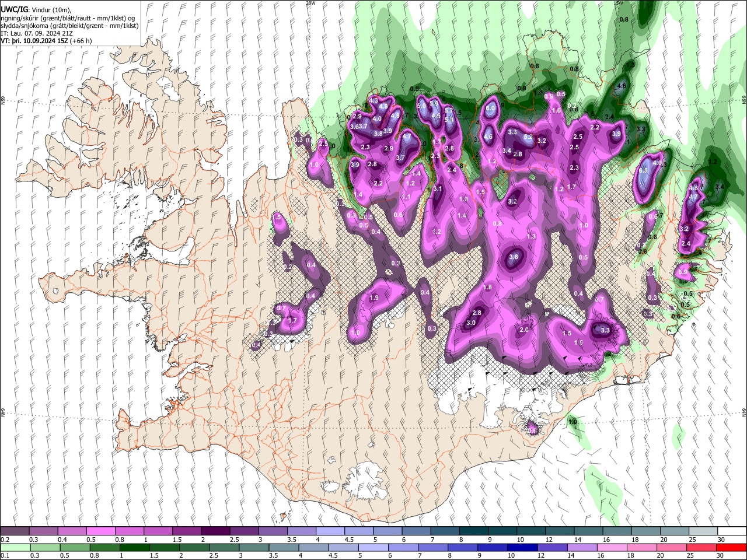Select the magenta 1–1.5 snow legend swatch
The width and height of the screenshot is (747, 560).
point(158,531)
